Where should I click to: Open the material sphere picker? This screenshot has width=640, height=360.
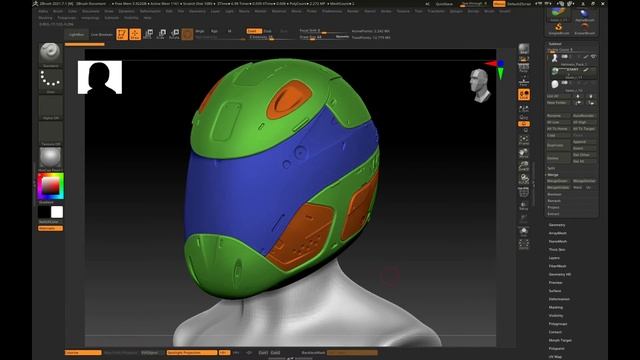coord(51,158)
